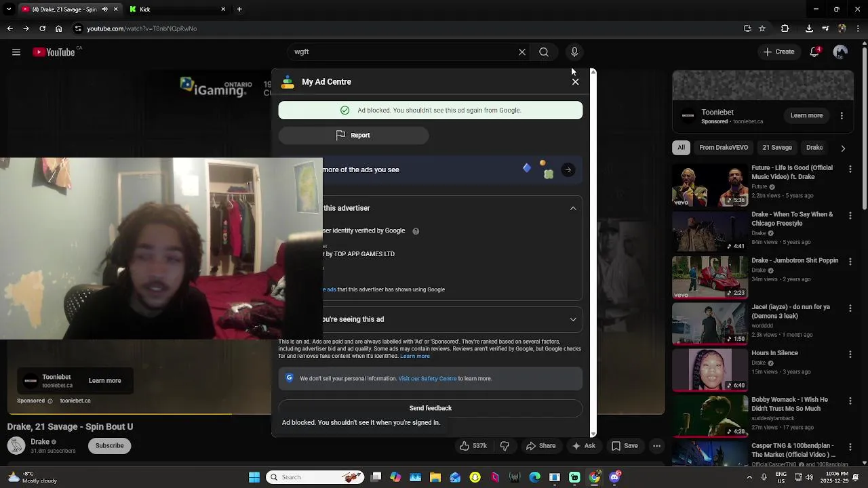This screenshot has width=868, height=488.
Task: Open YouTube notifications bell
Action: pos(814,52)
